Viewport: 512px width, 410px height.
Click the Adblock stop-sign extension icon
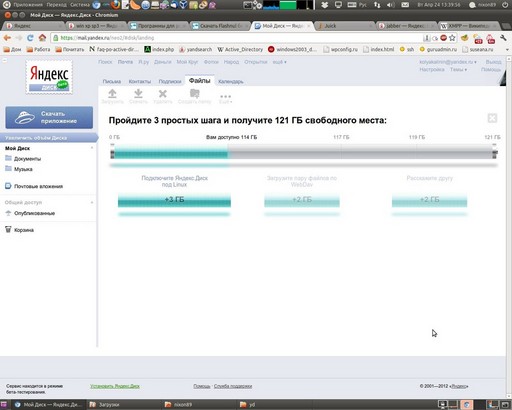(443, 38)
